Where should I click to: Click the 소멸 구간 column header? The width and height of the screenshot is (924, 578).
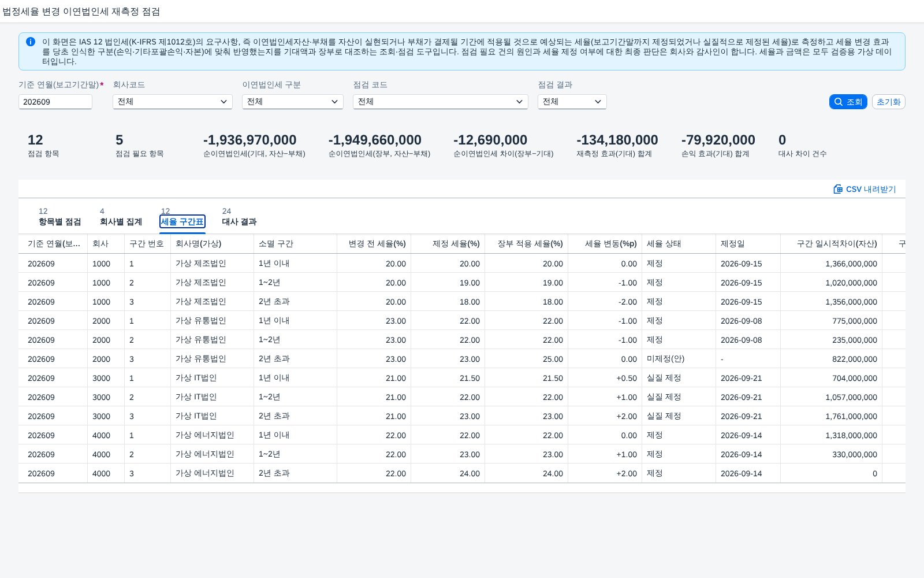(296, 244)
